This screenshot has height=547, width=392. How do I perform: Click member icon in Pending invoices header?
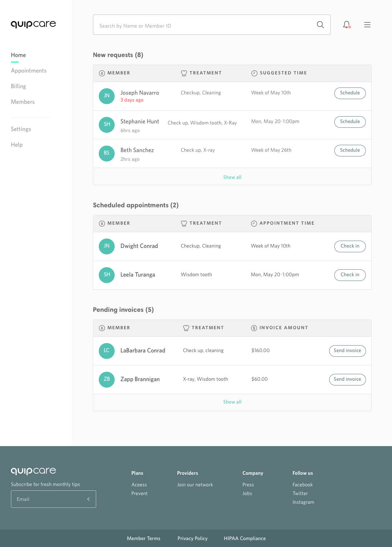click(x=102, y=328)
